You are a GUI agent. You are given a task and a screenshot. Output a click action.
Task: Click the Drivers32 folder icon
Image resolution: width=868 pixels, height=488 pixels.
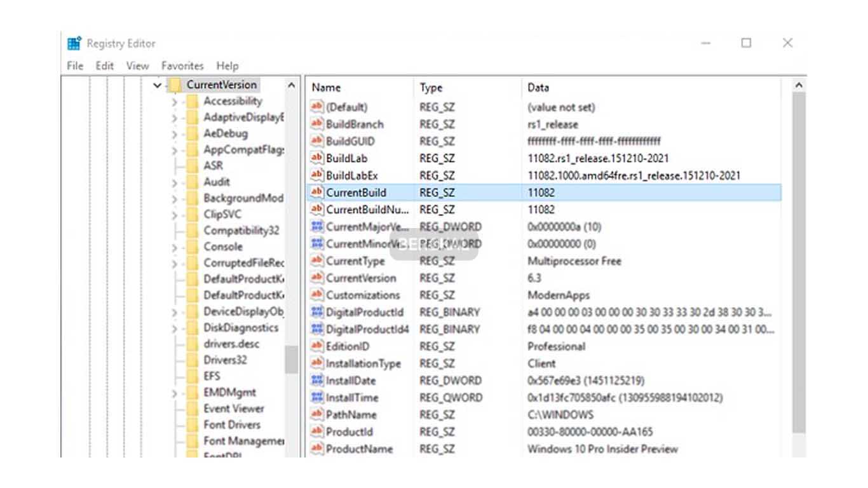[193, 360]
